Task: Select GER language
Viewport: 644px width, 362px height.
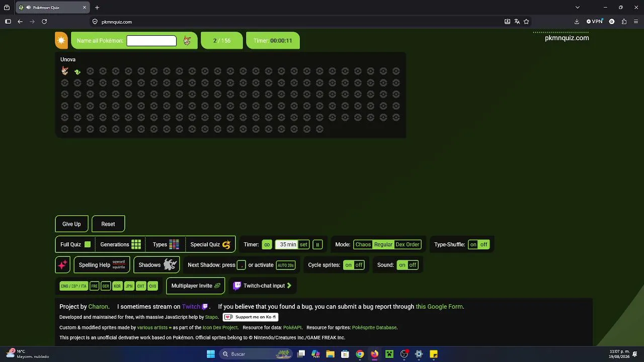Action: click(x=106, y=286)
